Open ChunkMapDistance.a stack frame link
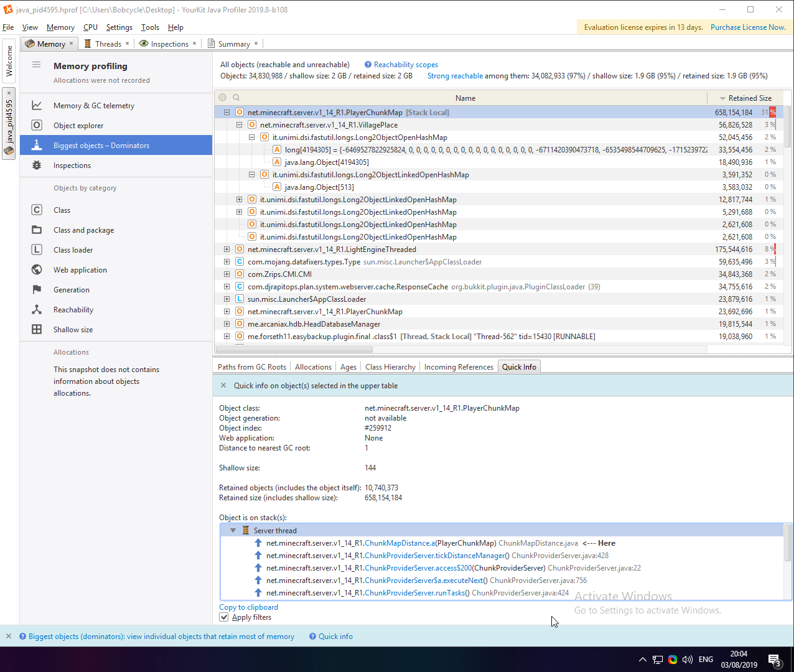Screen dimensions: 794x672 400,543
